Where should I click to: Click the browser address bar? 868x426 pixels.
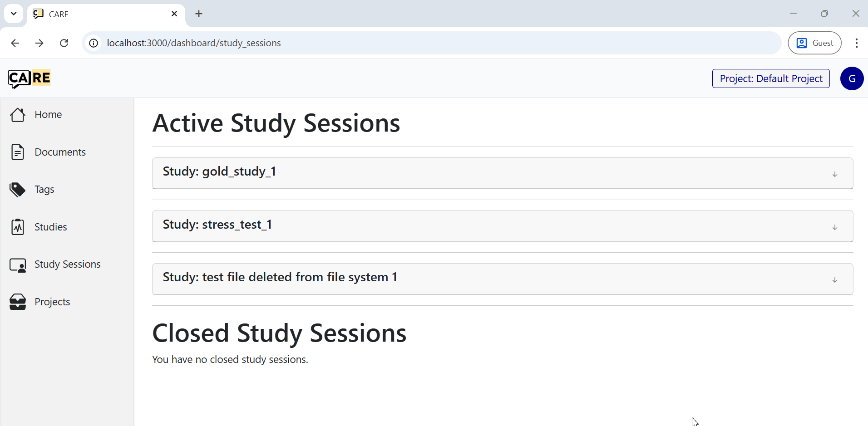(x=409, y=43)
